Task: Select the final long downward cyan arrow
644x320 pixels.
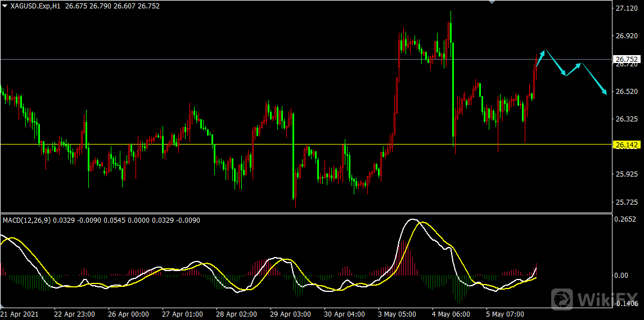Action: [x=595, y=79]
